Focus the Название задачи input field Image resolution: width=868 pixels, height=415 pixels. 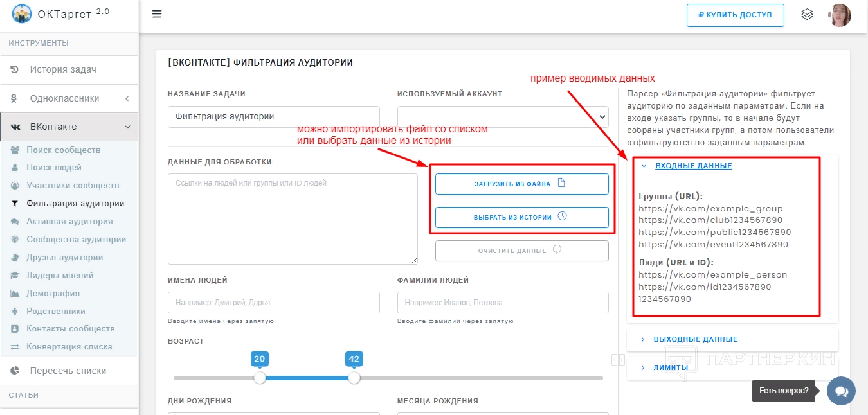(273, 117)
